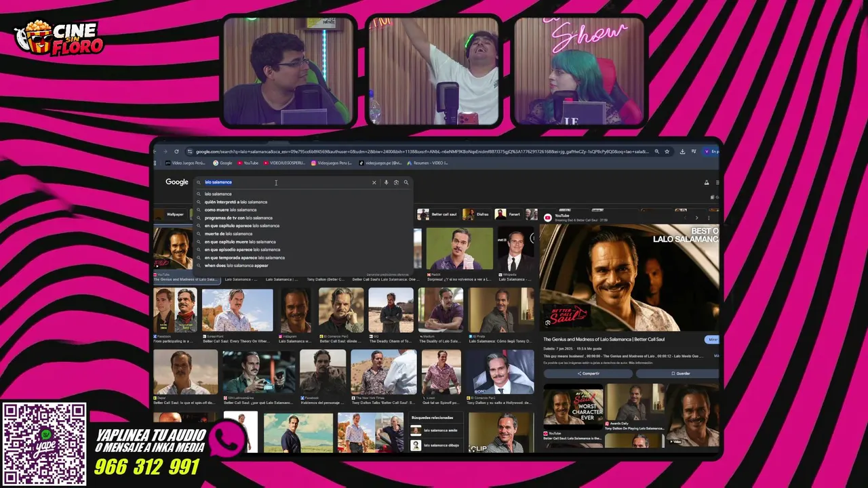Reload the browser page
868x488 pixels.
click(x=176, y=152)
